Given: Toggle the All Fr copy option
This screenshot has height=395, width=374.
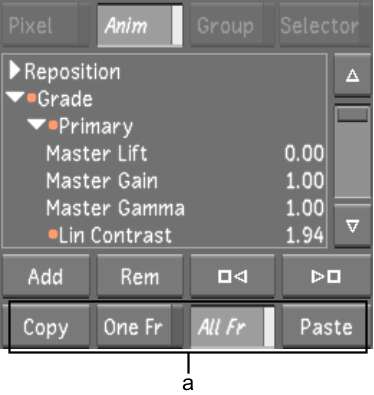Looking at the screenshot, I should click(x=232, y=327).
